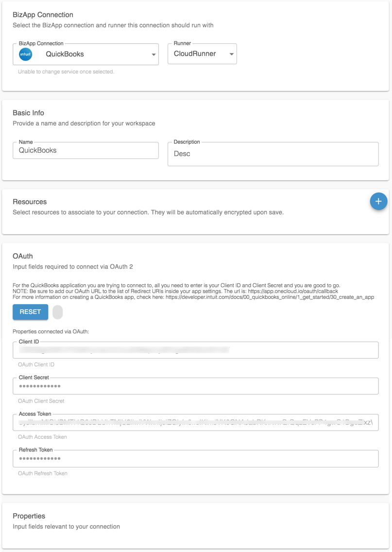Screen dimensions: 392x552
Task: Click the 'OAuth Client ID' helper text
Action: (x=36, y=365)
